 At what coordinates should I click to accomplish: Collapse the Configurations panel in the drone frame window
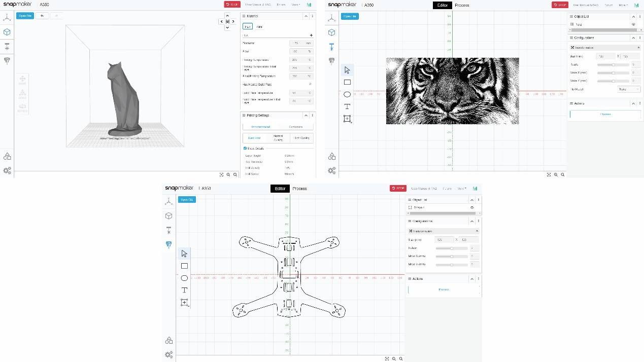pos(471,221)
